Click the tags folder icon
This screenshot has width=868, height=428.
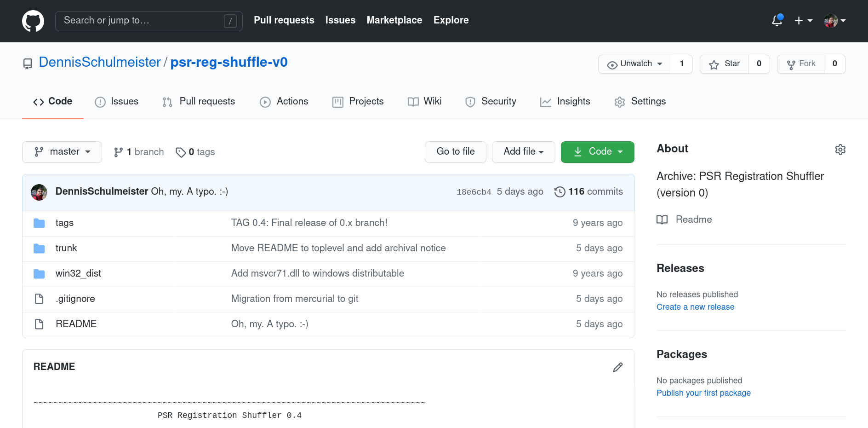pyautogui.click(x=39, y=223)
